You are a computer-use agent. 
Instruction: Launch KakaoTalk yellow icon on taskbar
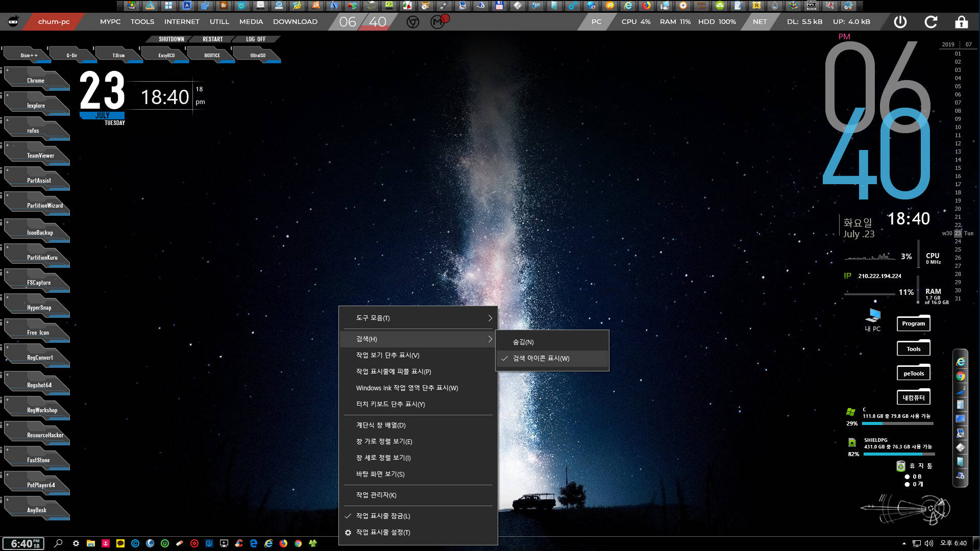120,543
